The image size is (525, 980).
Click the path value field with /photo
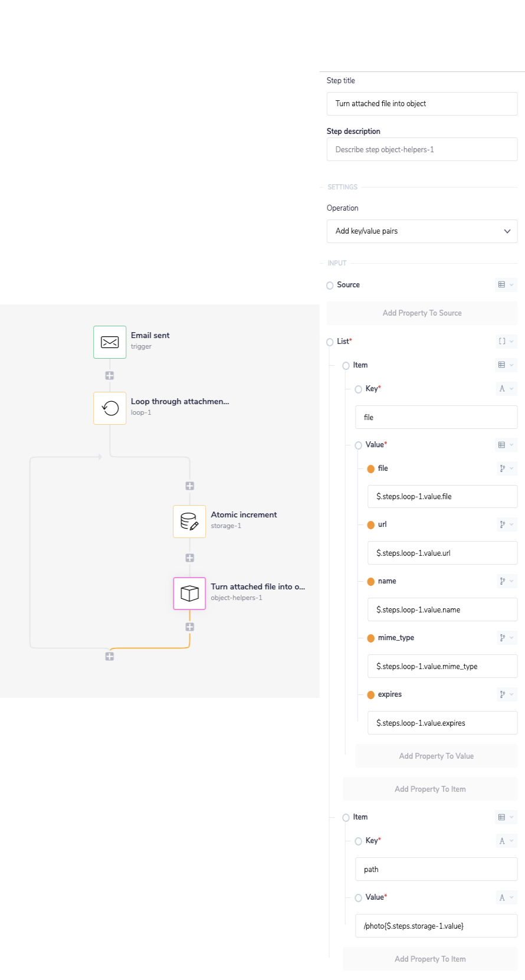pos(436,926)
